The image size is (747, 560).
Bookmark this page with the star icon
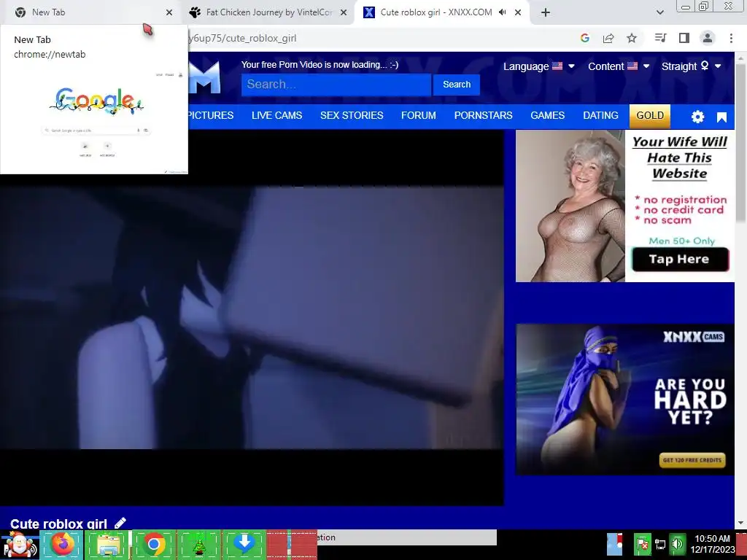(x=632, y=38)
